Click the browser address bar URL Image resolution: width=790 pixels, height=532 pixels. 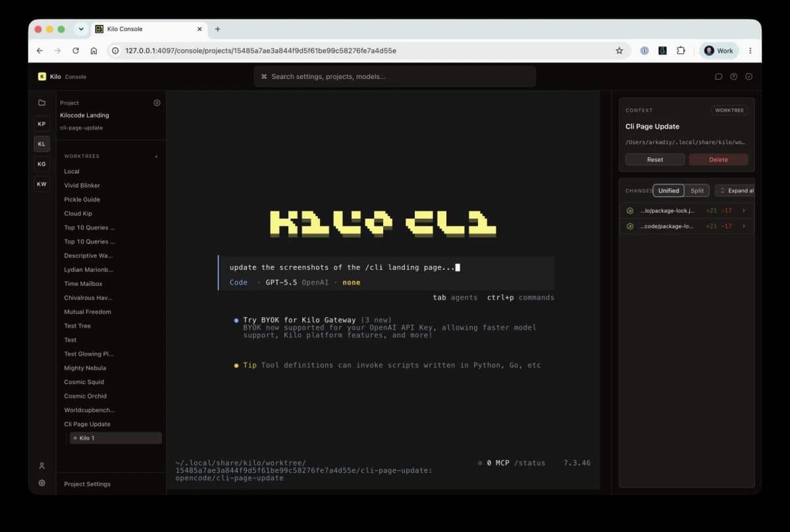tap(261, 51)
